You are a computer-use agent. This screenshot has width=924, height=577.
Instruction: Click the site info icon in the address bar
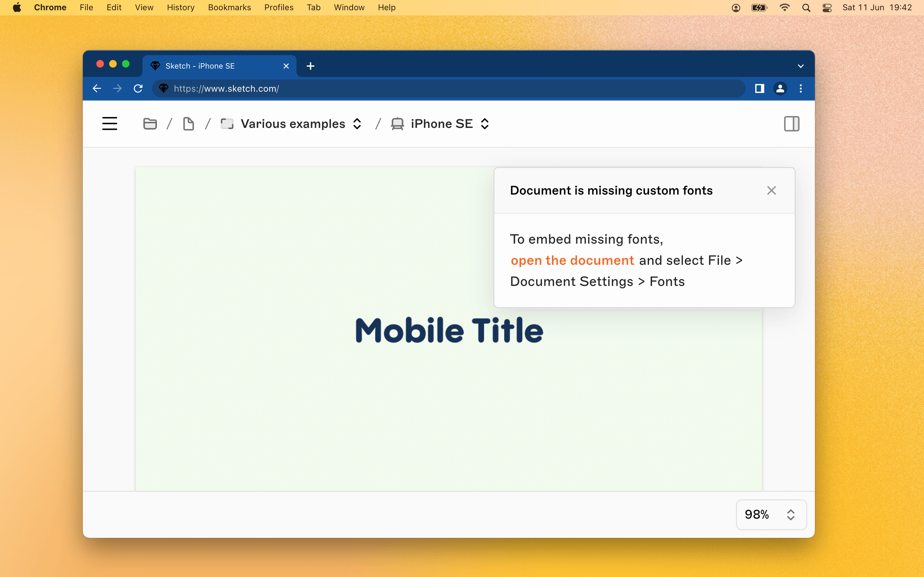[x=163, y=88]
